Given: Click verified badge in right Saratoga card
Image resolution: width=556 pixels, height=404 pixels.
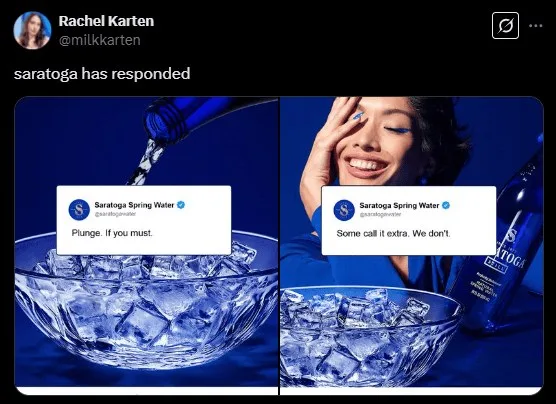Looking at the screenshot, I should pos(446,205).
